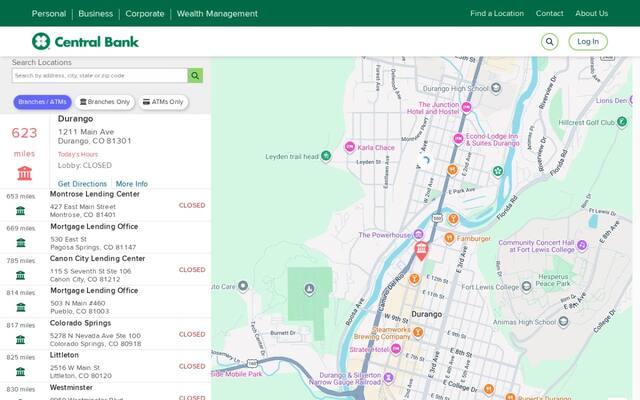
Task: Click the red Durango branch icon in list
Action: (24, 173)
